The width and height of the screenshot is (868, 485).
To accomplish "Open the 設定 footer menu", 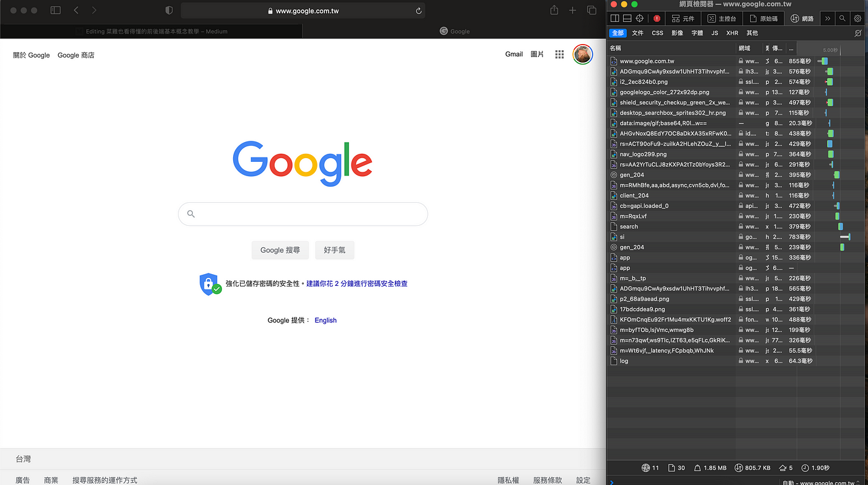I will click(583, 480).
